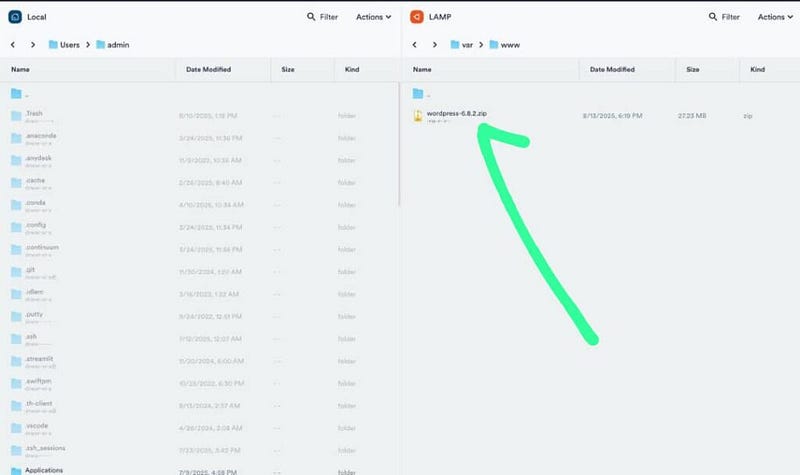Select parent folder row in LAMP pane
This screenshot has height=475, width=800.
coord(601,94)
